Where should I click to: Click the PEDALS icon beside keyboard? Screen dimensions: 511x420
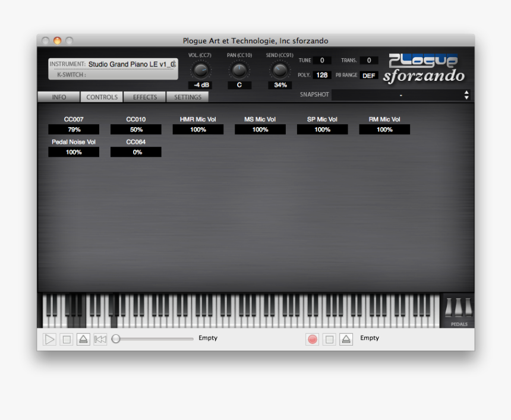pos(458,309)
